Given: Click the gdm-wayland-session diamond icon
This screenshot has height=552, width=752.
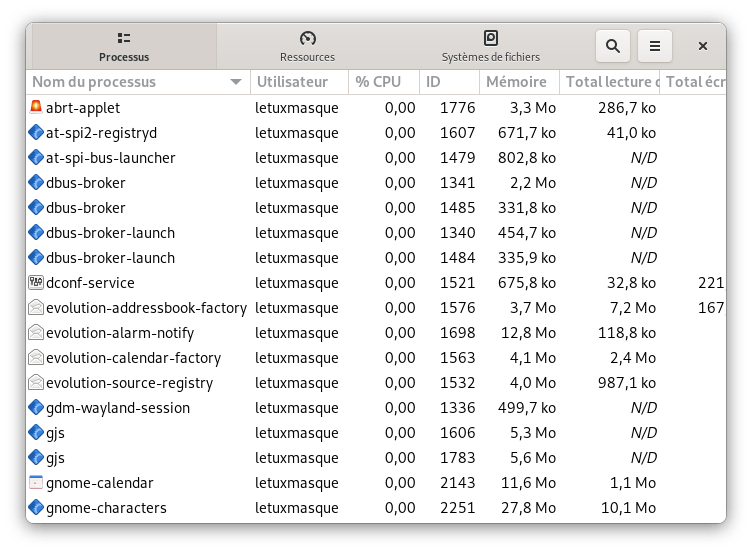Looking at the screenshot, I should (37, 407).
